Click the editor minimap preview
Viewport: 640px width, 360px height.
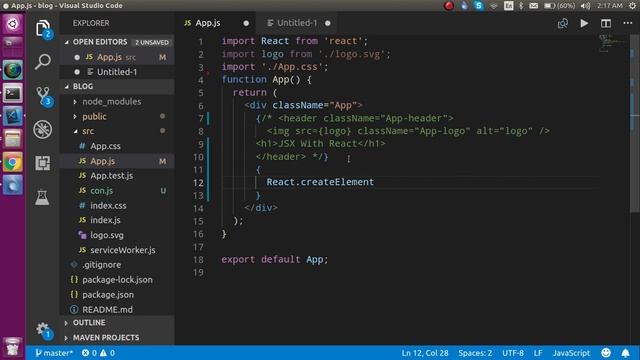tap(611, 44)
